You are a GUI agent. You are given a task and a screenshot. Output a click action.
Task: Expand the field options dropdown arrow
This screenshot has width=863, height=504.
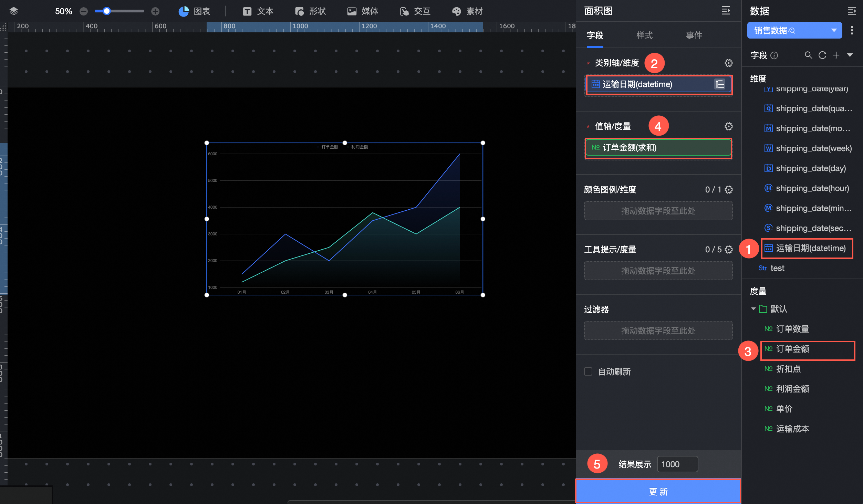point(850,55)
